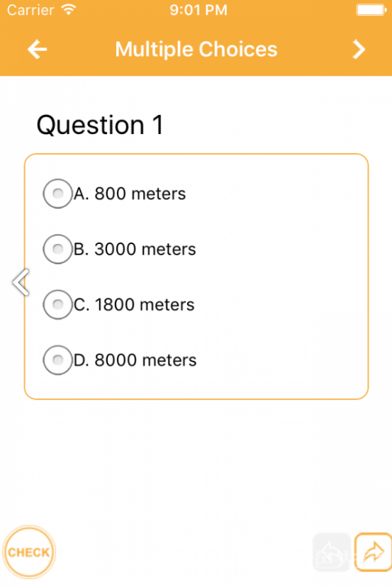Tap the 9:01 PM clock display
Viewport: 392px width, 587px height.
point(198,10)
